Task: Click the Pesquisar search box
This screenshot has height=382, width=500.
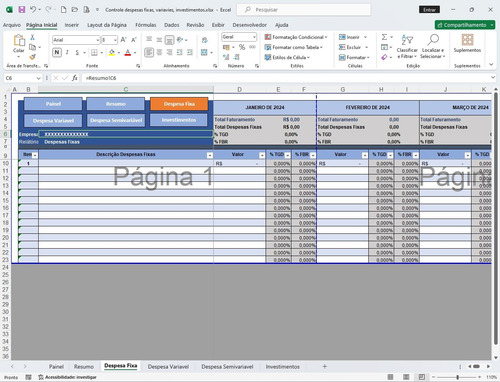Action: [304, 10]
